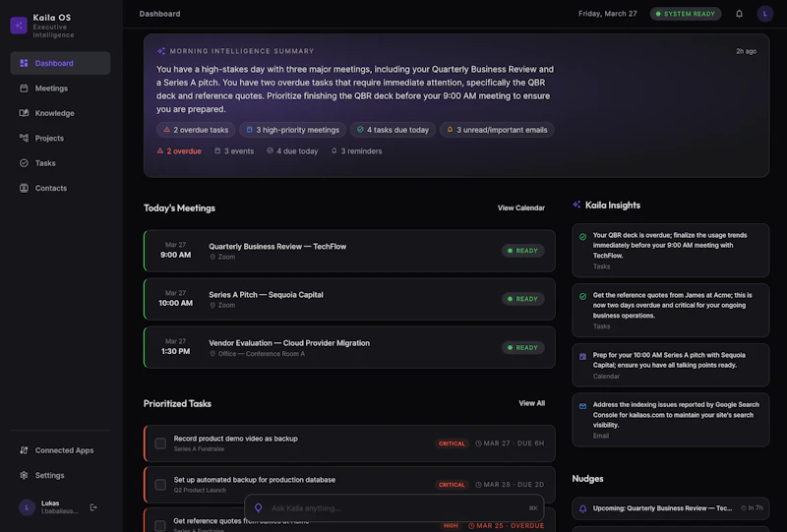Click View All for Prioritized Tasks
This screenshot has height=532, width=787.
coord(531,403)
